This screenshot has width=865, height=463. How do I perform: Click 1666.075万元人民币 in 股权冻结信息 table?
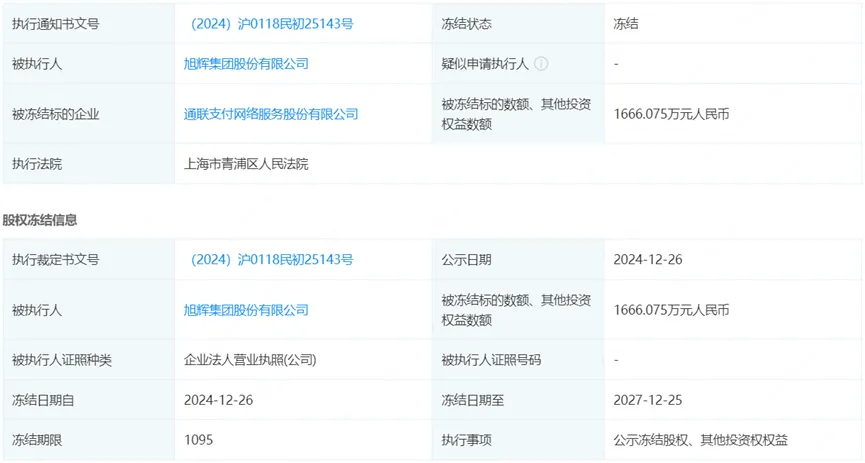coord(671,310)
